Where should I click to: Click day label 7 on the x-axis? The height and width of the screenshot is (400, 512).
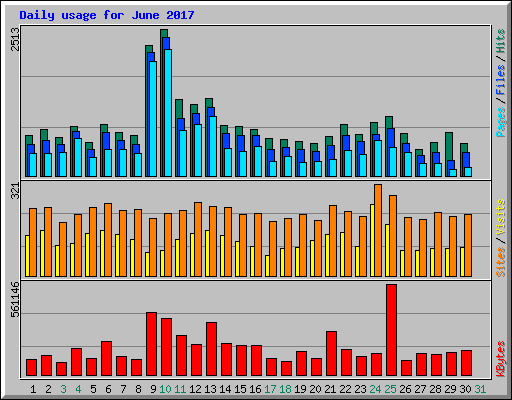pyautogui.click(x=123, y=389)
